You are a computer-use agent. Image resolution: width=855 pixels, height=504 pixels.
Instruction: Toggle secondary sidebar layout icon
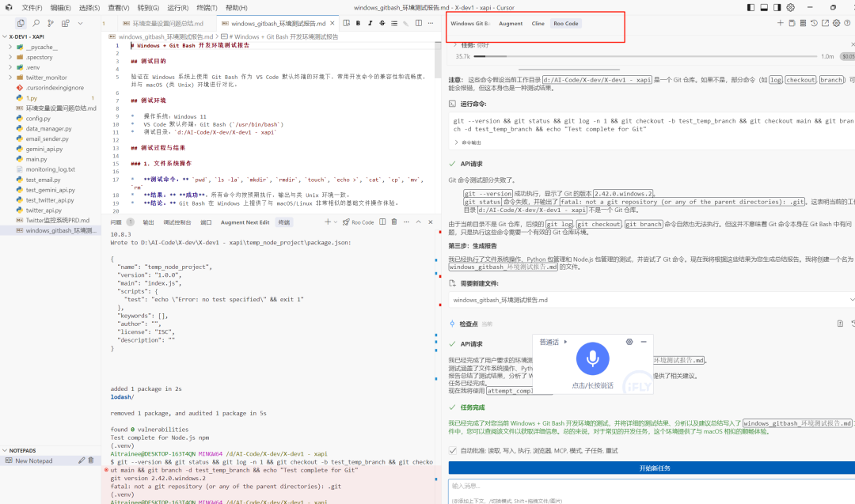coord(777,8)
